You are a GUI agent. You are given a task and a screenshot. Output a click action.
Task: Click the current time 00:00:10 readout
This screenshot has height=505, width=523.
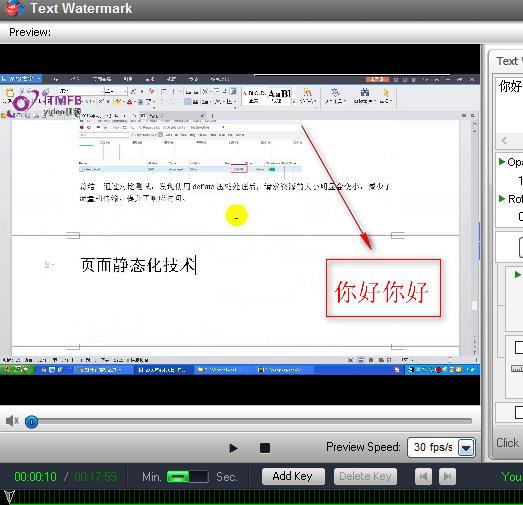pyautogui.click(x=35, y=477)
